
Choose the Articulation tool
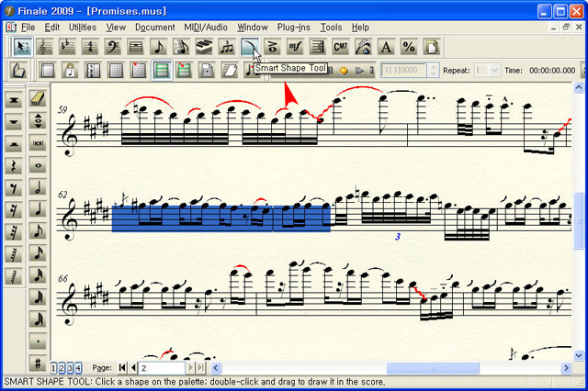(x=272, y=47)
